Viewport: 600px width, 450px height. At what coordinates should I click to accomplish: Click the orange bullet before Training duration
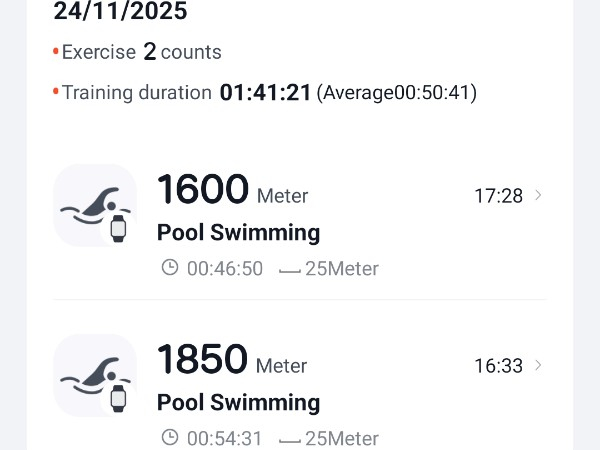56,93
